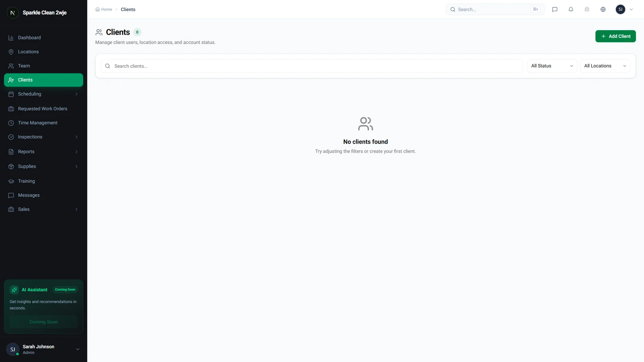Image resolution: width=644 pixels, height=362 pixels.
Task: Open the All Locations filter dropdown
Action: [x=605, y=66]
